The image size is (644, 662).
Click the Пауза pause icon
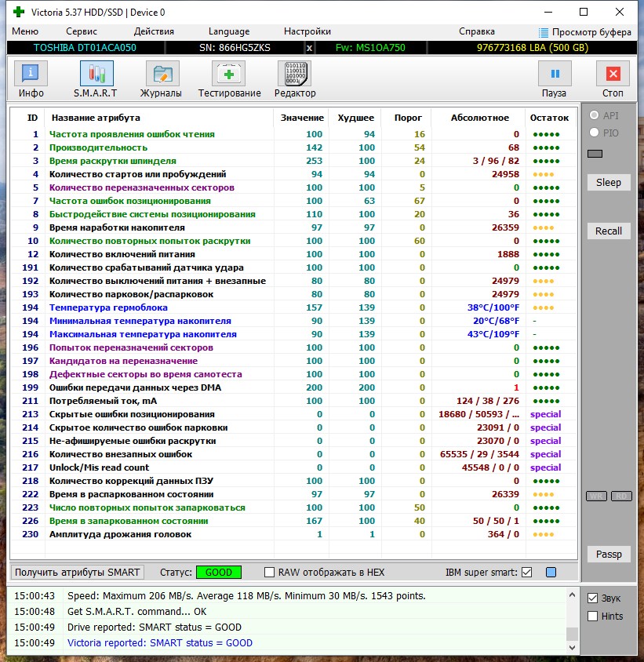(x=555, y=74)
